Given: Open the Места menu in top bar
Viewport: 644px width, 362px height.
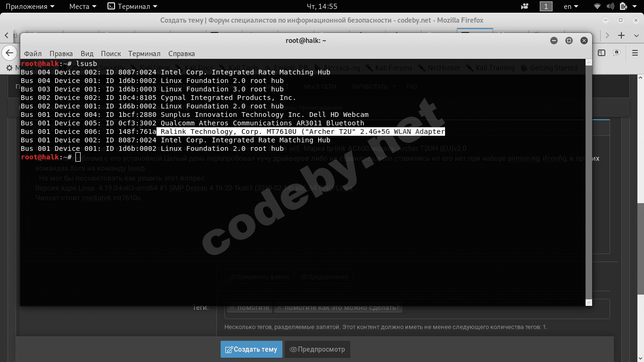Looking at the screenshot, I should click(83, 7).
